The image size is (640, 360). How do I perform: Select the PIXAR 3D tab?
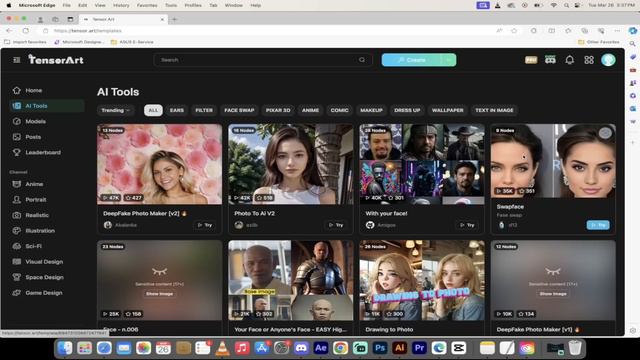(278, 110)
